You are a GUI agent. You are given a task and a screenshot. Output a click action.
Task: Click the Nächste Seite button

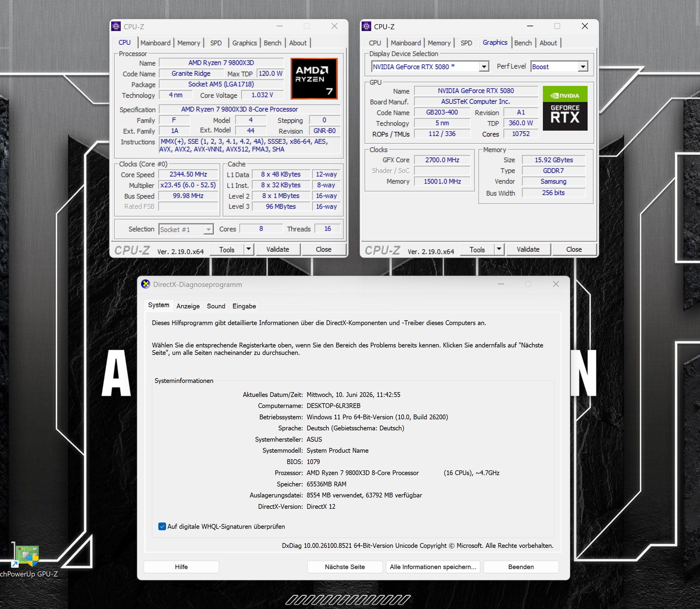click(x=345, y=567)
